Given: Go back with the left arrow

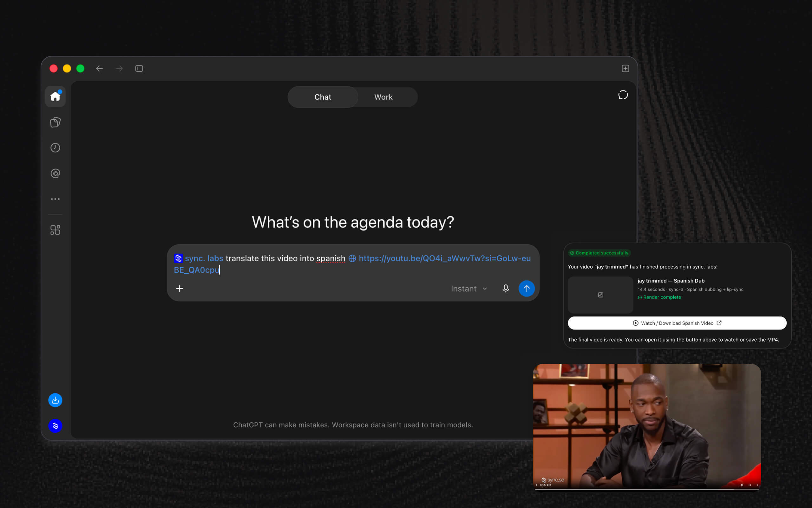Looking at the screenshot, I should coord(99,69).
